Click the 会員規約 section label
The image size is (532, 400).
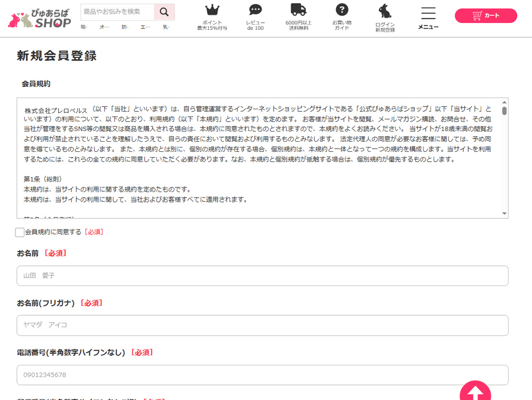pyautogui.click(x=36, y=84)
